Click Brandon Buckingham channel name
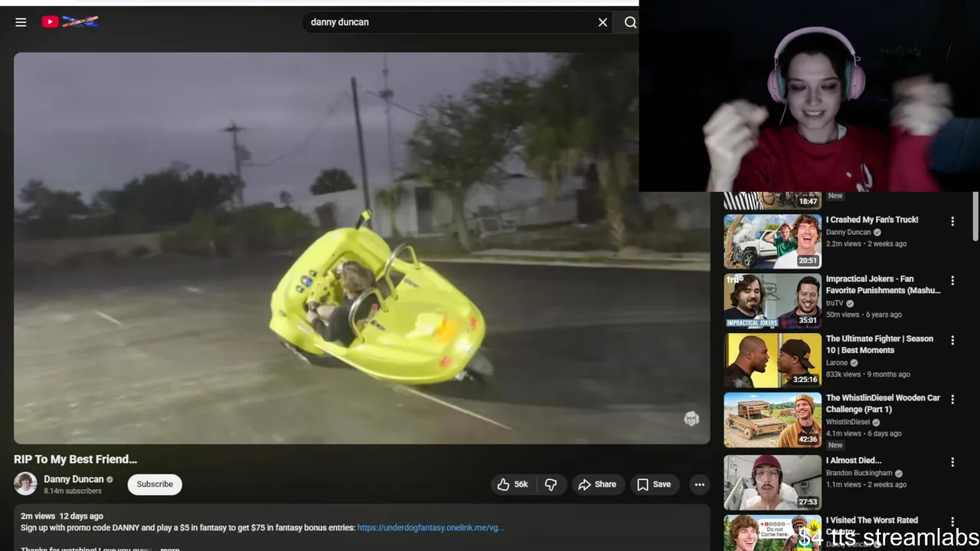 859,473
